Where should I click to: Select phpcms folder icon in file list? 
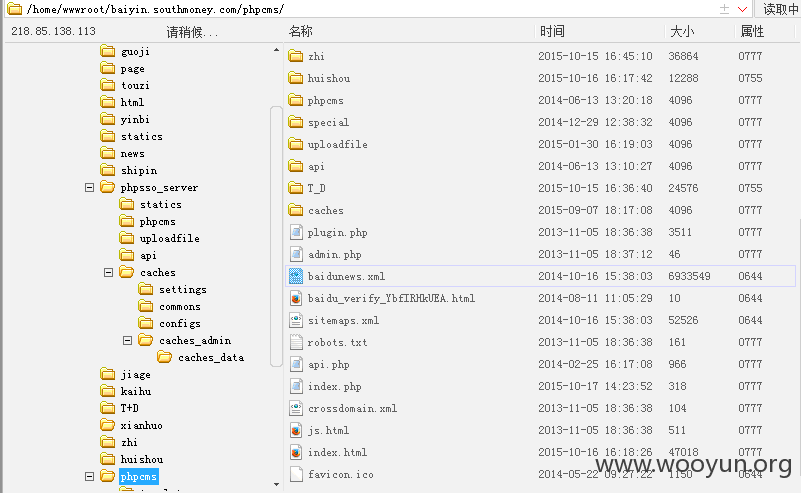pos(295,100)
